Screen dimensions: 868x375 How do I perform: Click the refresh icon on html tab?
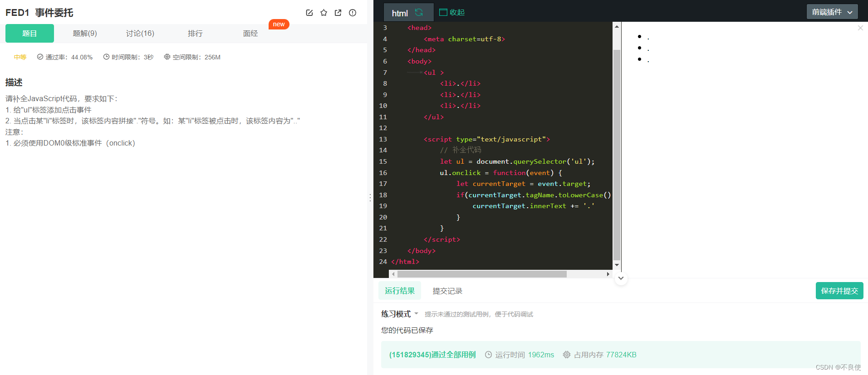click(x=419, y=13)
